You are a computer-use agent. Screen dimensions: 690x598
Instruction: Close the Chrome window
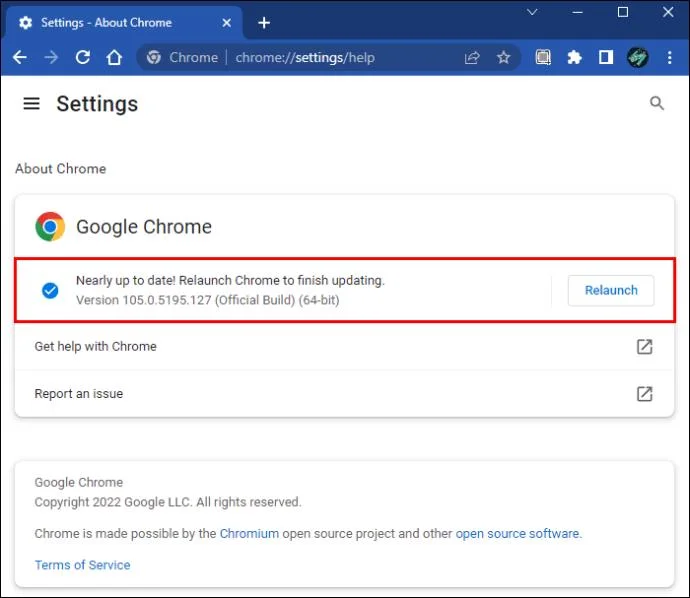(x=668, y=12)
